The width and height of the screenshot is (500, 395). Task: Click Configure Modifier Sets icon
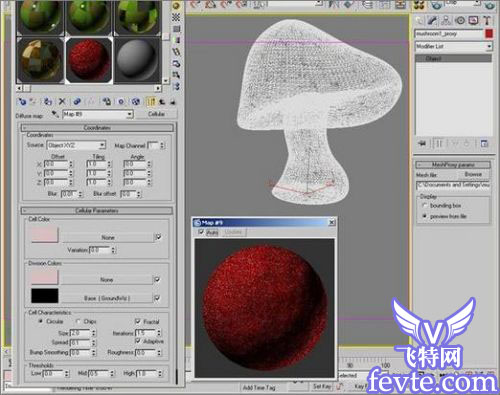484,144
